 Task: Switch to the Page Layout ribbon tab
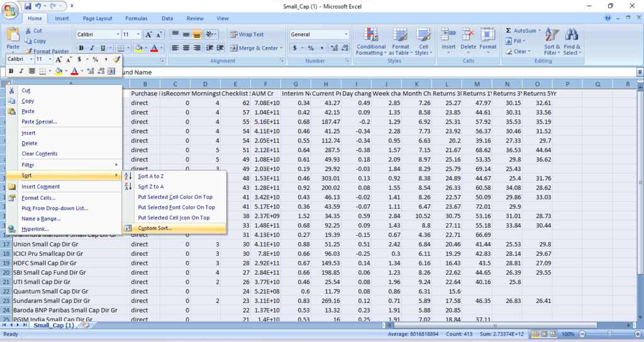point(97,18)
